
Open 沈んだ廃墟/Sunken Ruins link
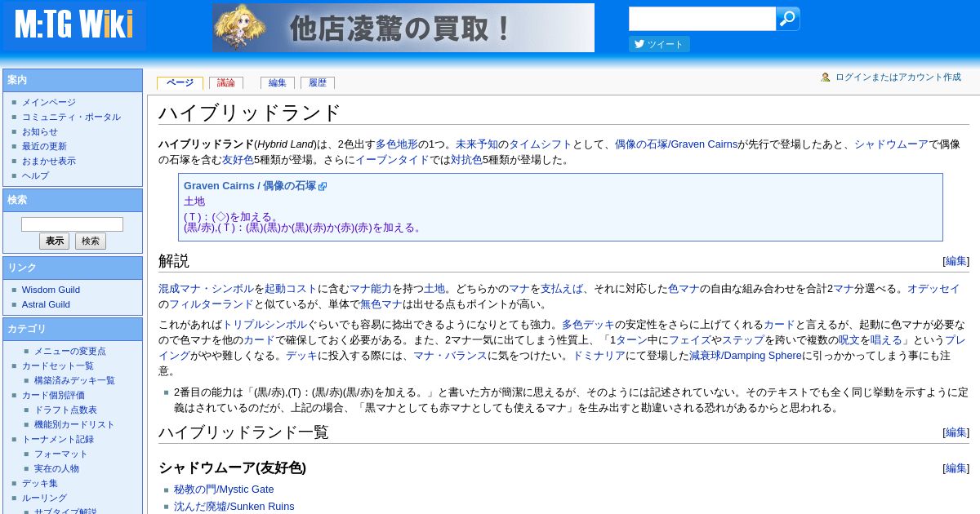[234, 507]
